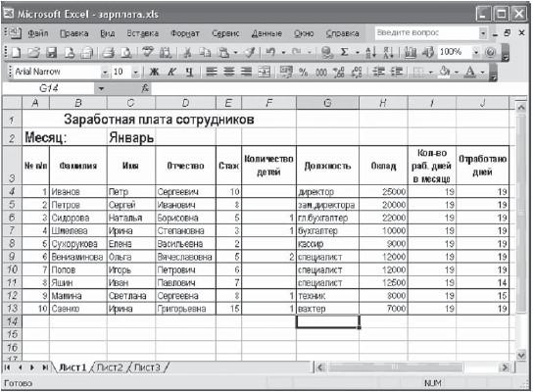Open Print Preview from the toolbar
The image size is (533, 392).
126,53
